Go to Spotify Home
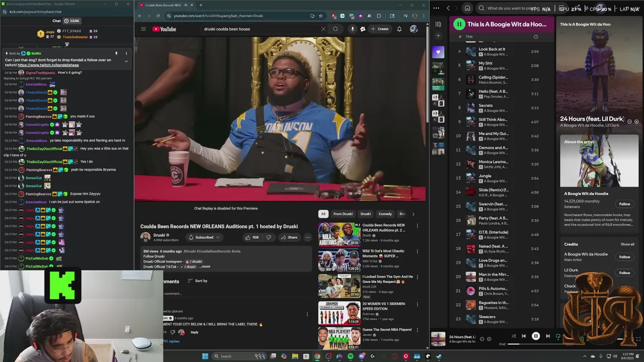 pyautogui.click(x=467, y=8)
